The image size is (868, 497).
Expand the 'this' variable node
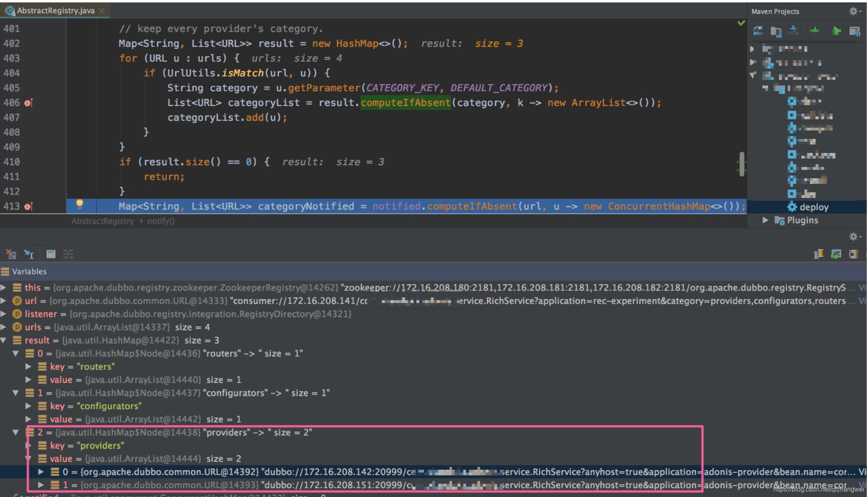(x=4, y=287)
